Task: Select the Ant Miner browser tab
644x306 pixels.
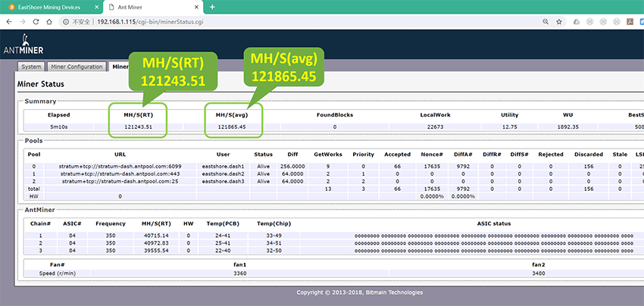Action: click(153, 8)
